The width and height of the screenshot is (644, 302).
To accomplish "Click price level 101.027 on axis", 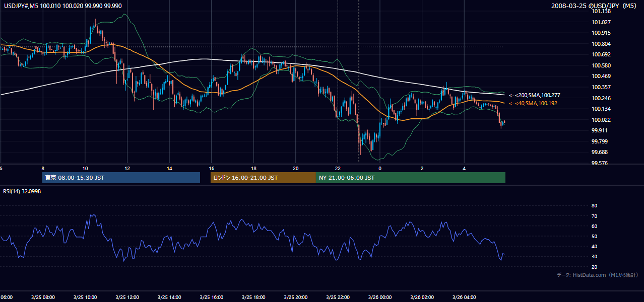I will [601, 22].
